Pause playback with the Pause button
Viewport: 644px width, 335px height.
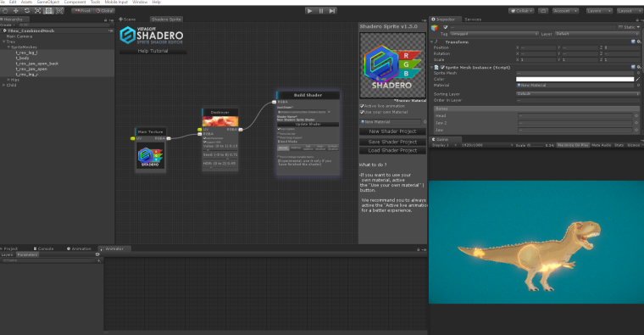click(321, 11)
